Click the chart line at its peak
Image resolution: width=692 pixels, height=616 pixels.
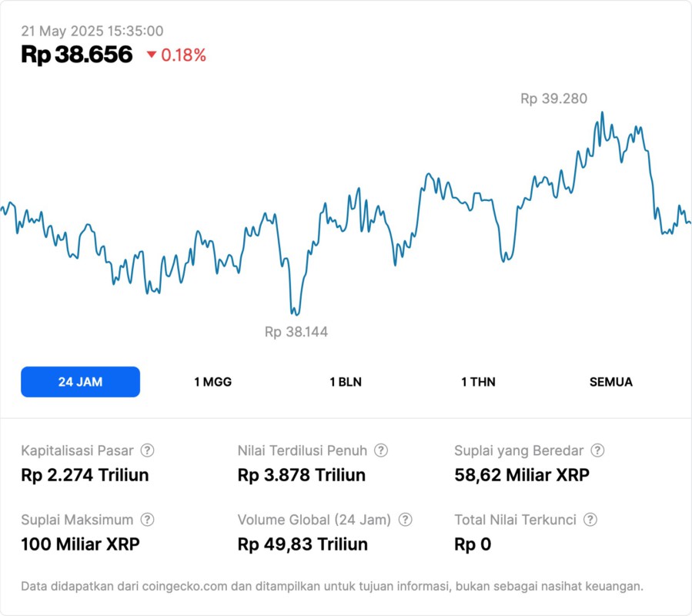pyautogui.click(x=602, y=113)
